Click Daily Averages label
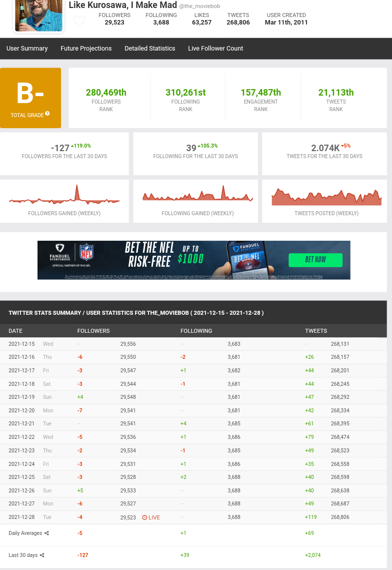This screenshot has width=392, height=570. point(25,533)
